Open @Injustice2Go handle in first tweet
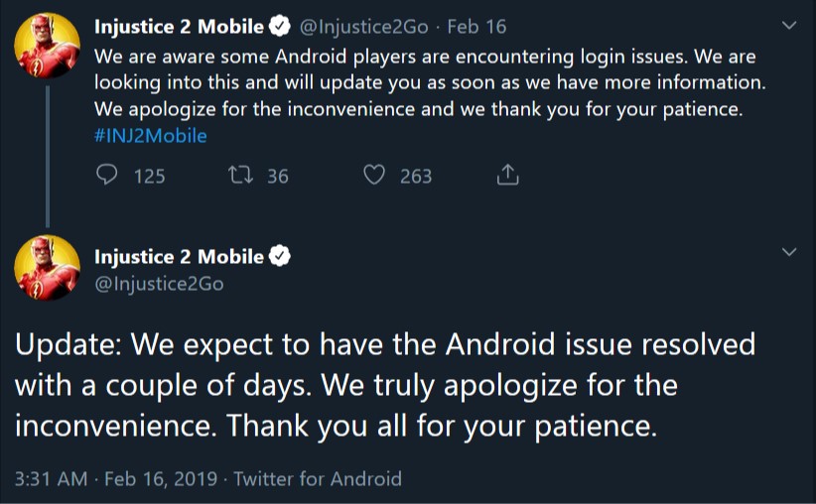The height and width of the screenshot is (504, 816). [x=363, y=27]
